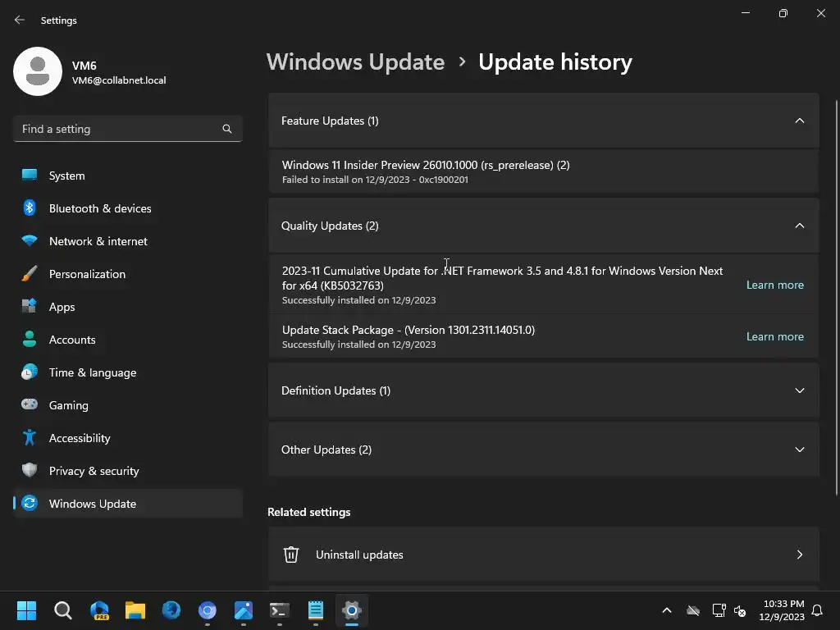
Task: Open Uninstall updates chevron
Action: 800,555
